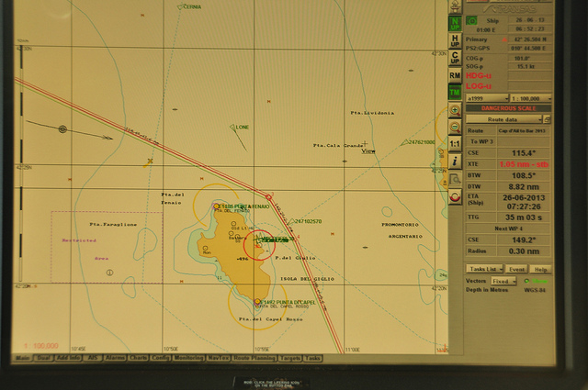Click the route name Cap d'Ail field
This screenshot has width=588, height=390.
[524, 130]
